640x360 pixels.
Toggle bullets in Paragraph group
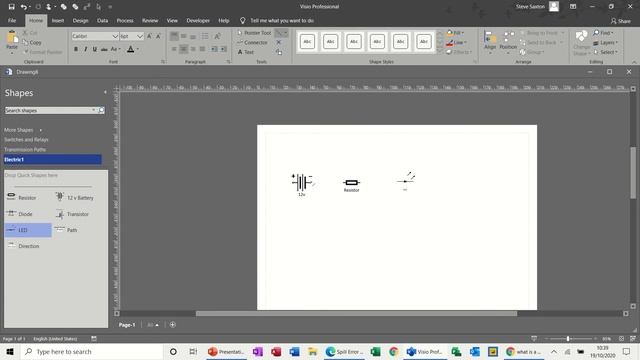click(x=205, y=36)
